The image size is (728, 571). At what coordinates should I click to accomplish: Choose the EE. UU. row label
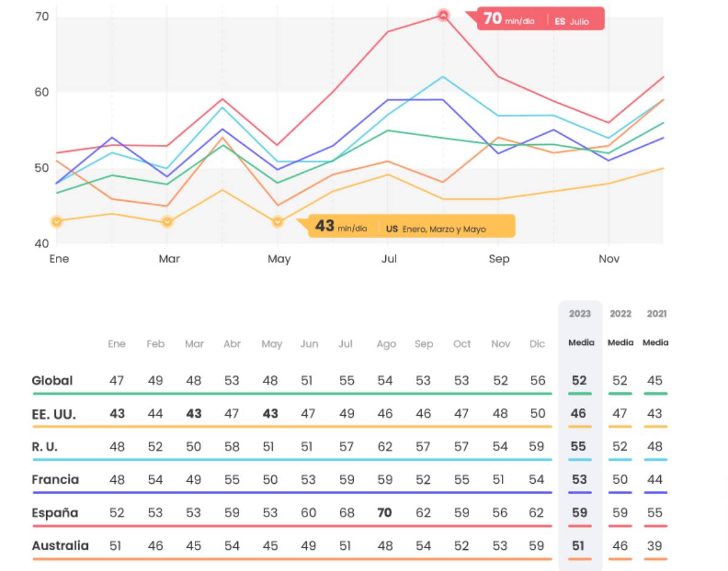(54, 414)
